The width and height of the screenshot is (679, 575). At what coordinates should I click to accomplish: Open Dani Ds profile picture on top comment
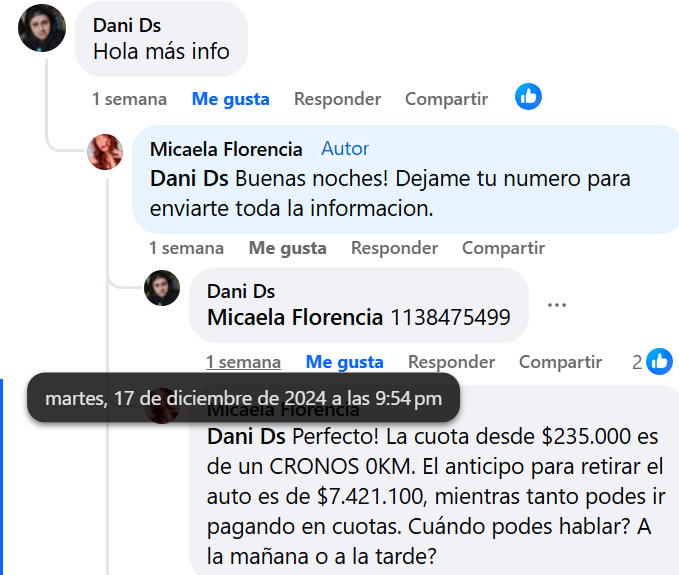coord(42,28)
